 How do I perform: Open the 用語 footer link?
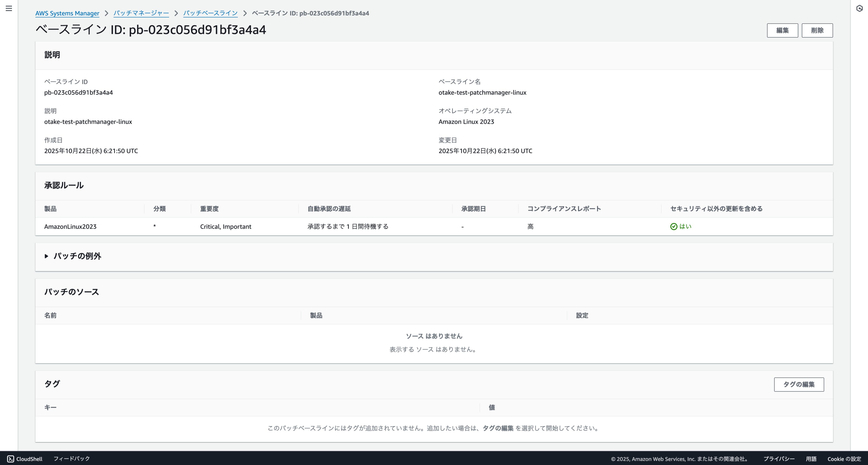[x=811, y=459]
